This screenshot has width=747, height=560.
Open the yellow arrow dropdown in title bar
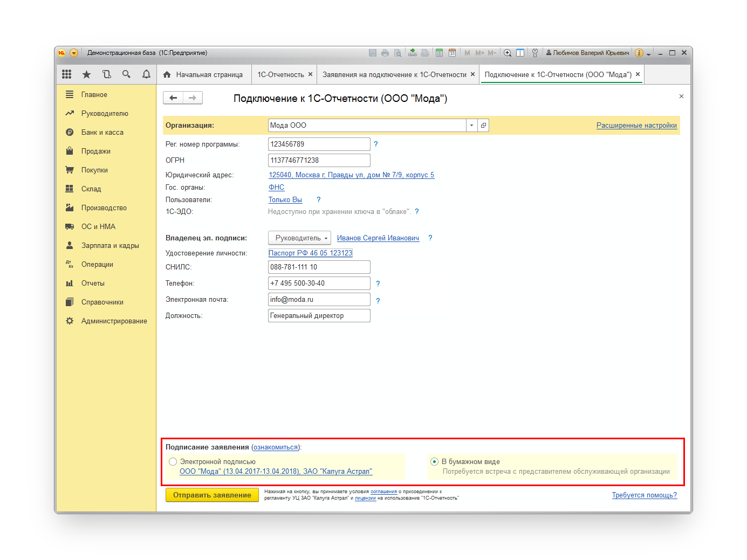point(74,53)
